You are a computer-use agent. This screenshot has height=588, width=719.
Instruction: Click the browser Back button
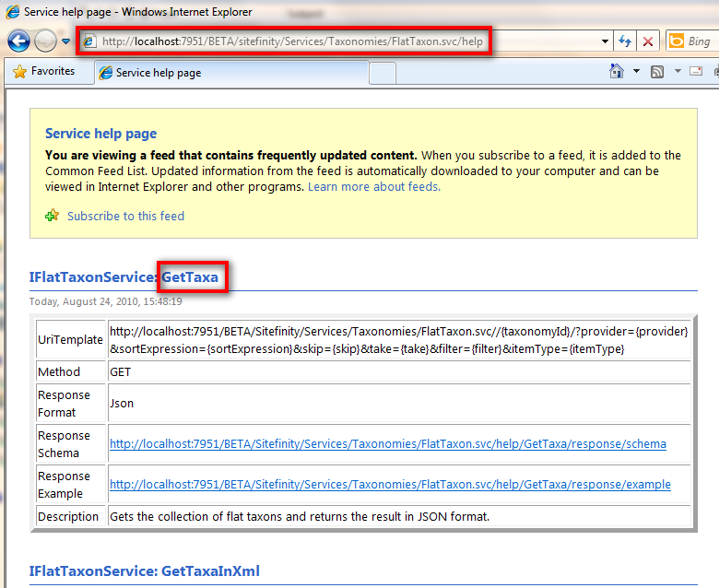[19, 41]
